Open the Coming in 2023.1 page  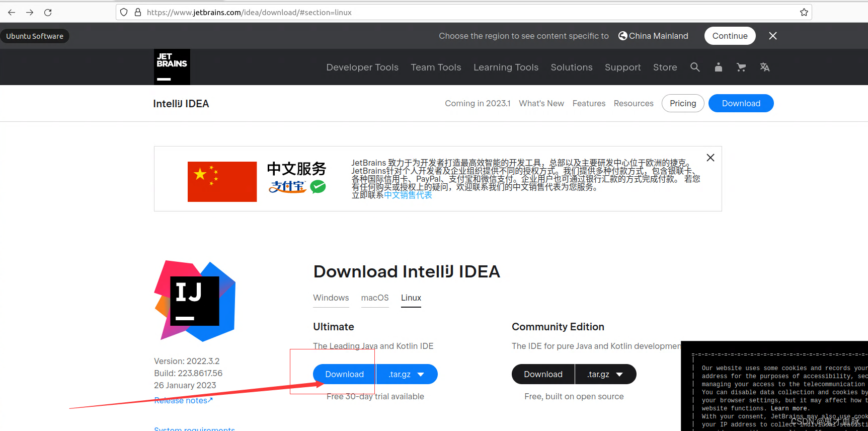click(478, 103)
